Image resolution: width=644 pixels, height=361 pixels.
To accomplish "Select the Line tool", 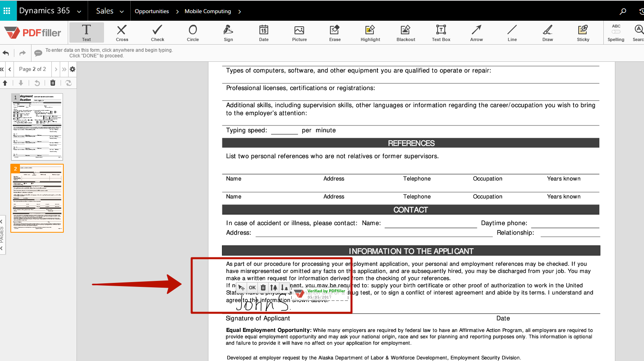I will [512, 32].
